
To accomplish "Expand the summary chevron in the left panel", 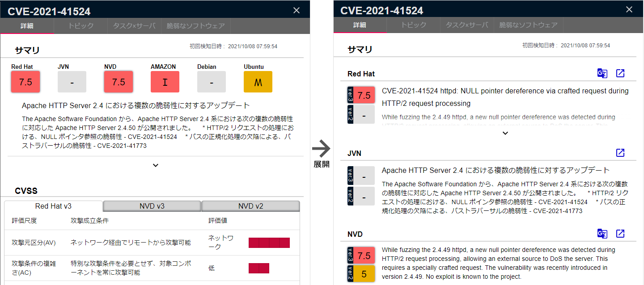I will coord(156,165).
